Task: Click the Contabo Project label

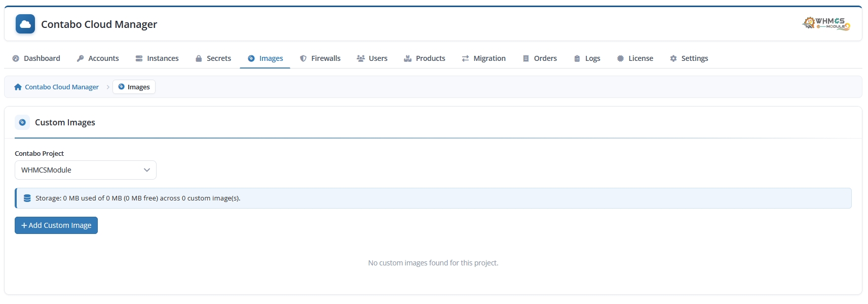Action: pyautogui.click(x=39, y=153)
